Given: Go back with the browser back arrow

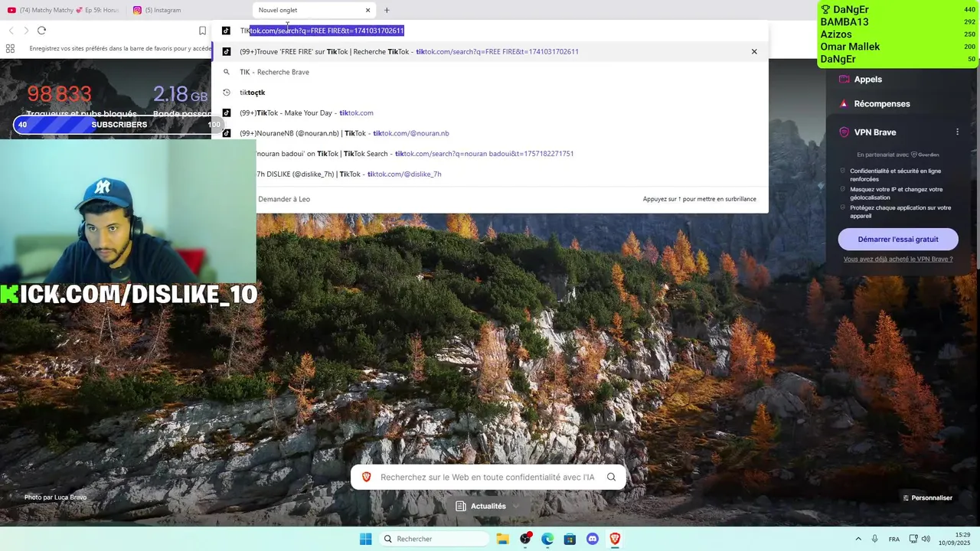Looking at the screenshot, I should point(11,31).
